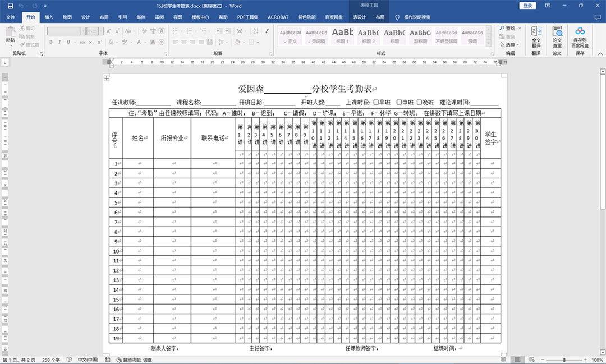The width and height of the screenshot is (606, 364).
Task: Click Save to Baidu Netdisk icon
Action: [580, 35]
